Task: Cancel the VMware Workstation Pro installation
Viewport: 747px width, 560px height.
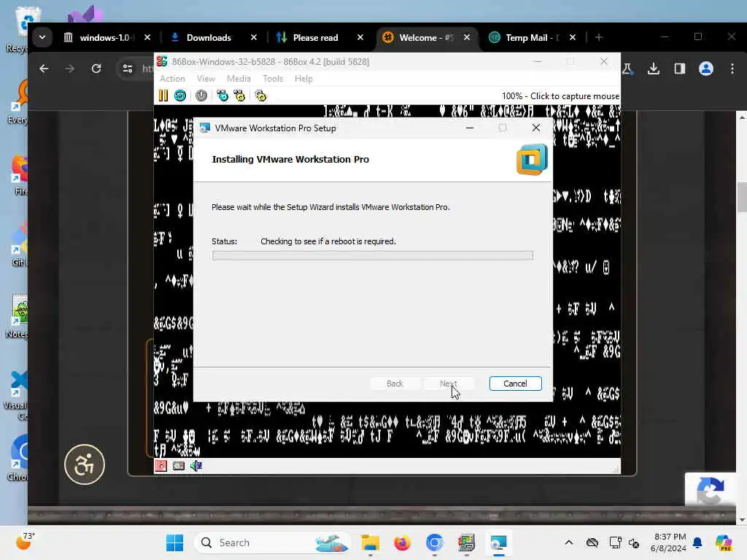Action: [515, 384]
